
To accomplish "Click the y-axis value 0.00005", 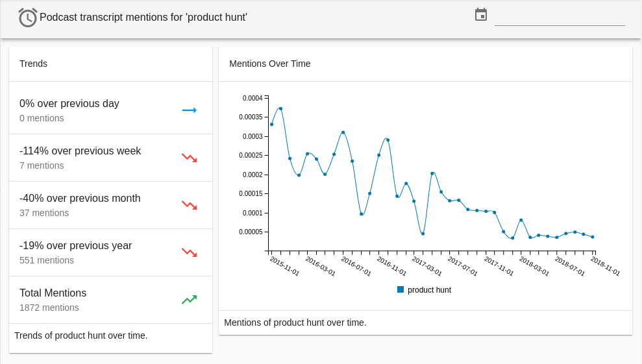I will point(251,232).
